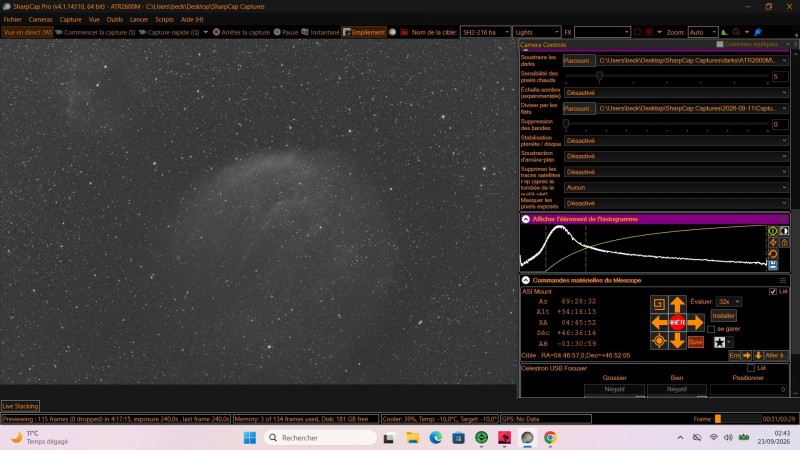Click the blue pen icon in toolbar
The height and width of the screenshot is (450, 800).
(758, 32)
